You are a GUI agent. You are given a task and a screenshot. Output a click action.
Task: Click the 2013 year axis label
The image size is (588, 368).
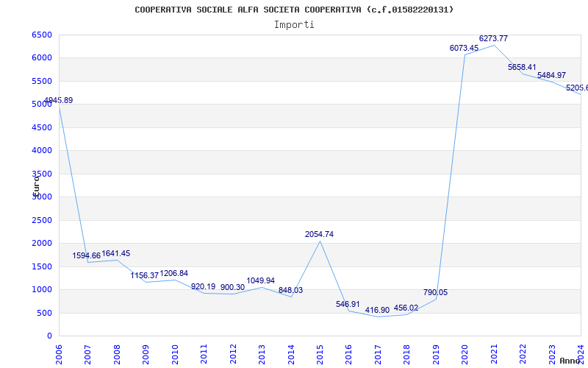coord(262,355)
